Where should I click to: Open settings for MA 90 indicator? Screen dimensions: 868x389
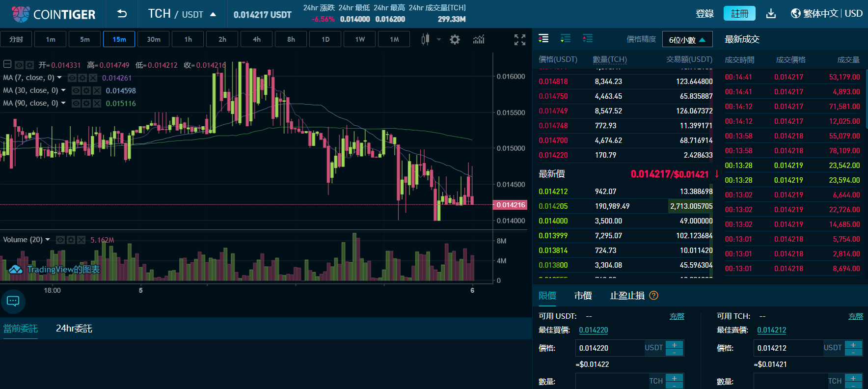(x=86, y=103)
